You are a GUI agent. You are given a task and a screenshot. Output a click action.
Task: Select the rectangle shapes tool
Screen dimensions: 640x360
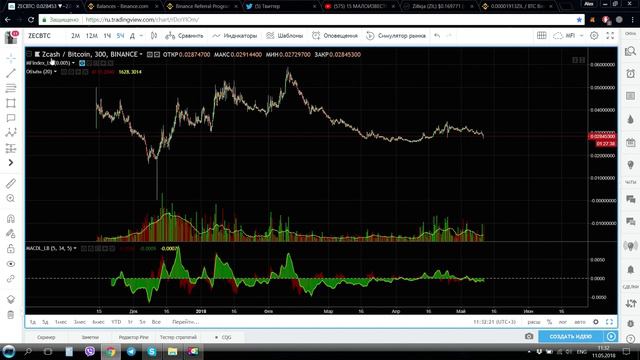point(11,103)
